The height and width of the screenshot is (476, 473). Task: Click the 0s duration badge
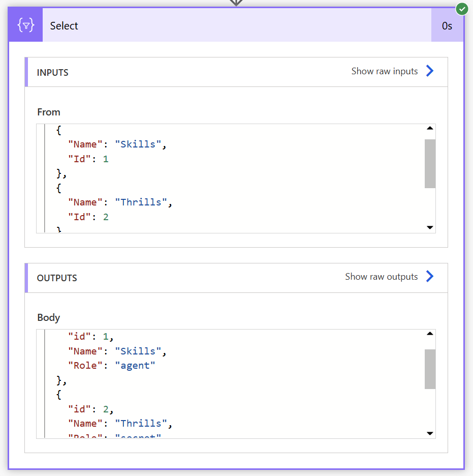[x=447, y=26]
